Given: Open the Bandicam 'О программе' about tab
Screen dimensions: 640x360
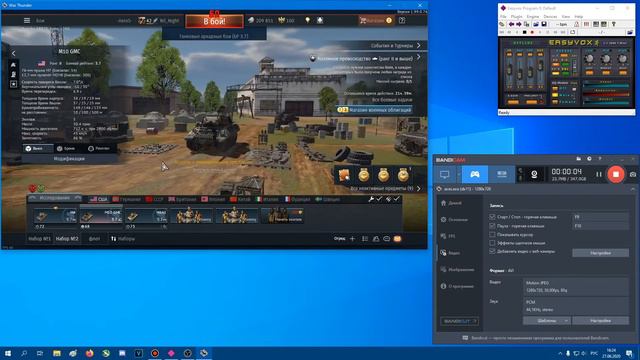Looking at the screenshot, I should coord(457,286).
